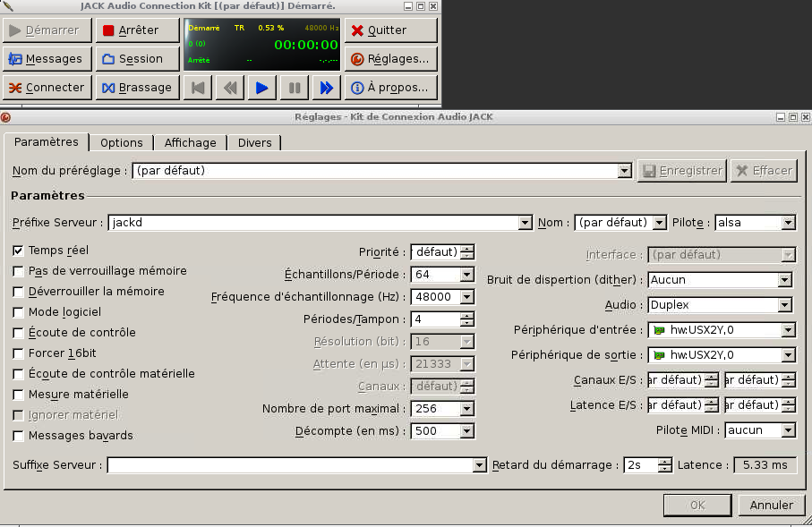Open the Pilote MIDI dropdown
Viewport: 812px width, 527px height.
[x=788, y=430]
